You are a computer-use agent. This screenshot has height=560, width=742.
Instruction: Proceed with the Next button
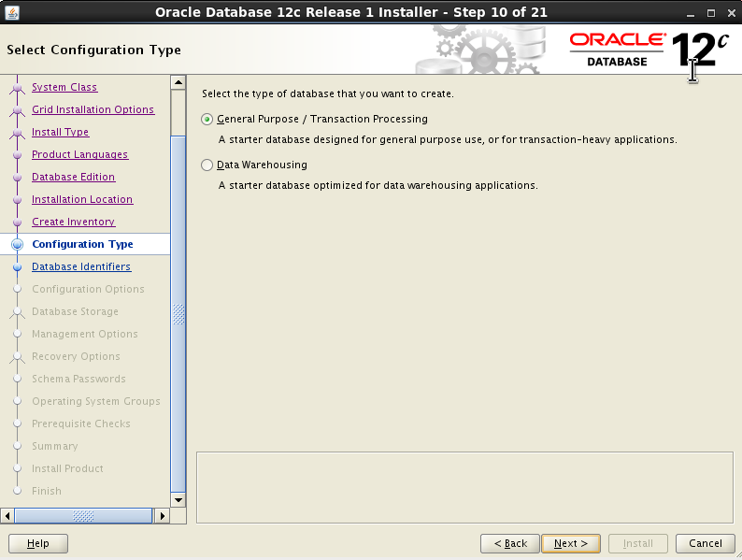[571, 543]
